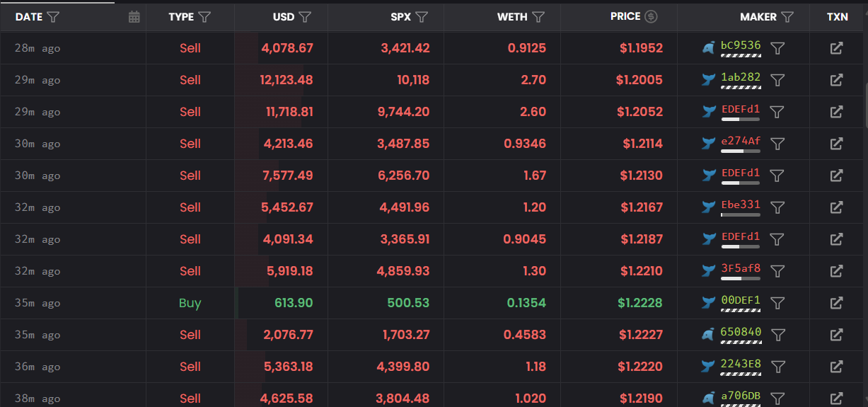
Task: Open the USD column filter
Action: [x=306, y=17]
